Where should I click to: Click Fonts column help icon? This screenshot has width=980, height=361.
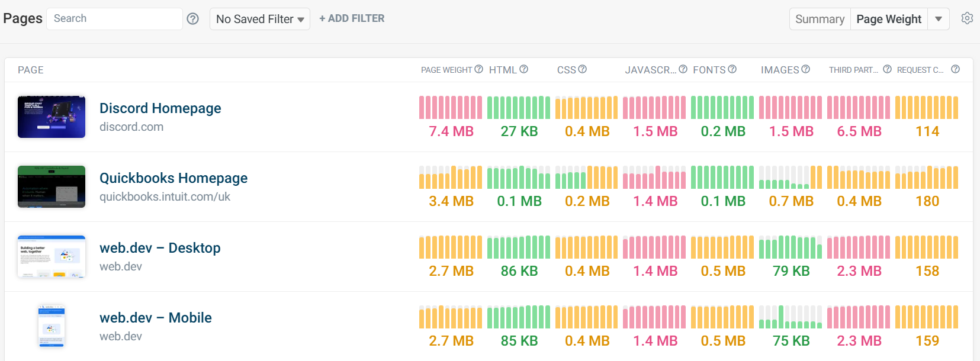pyautogui.click(x=732, y=69)
